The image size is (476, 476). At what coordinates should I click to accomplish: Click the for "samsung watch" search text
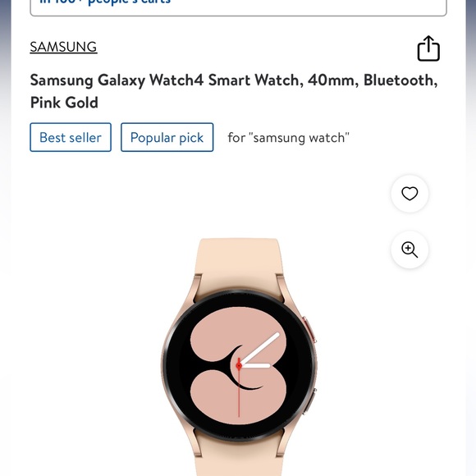click(288, 138)
